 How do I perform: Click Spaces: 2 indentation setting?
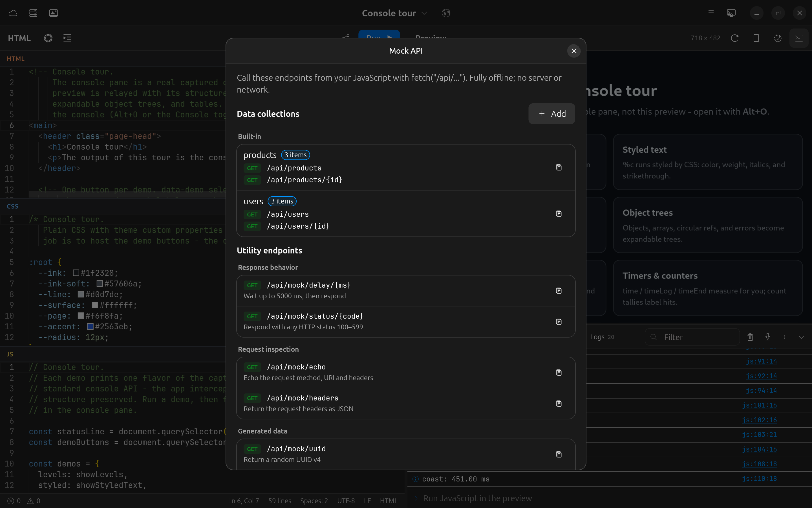pos(314,501)
